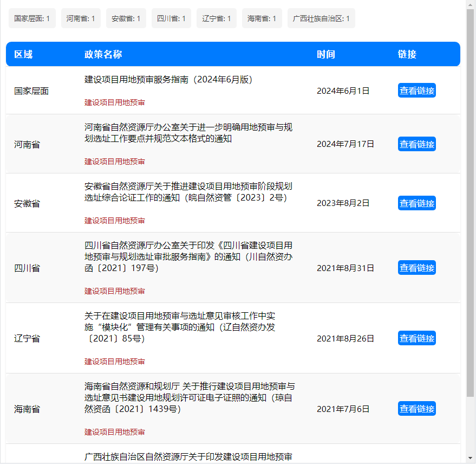Click the vertical scrollbar thumb
This screenshot has width=476, height=464.
click(x=470, y=203)
